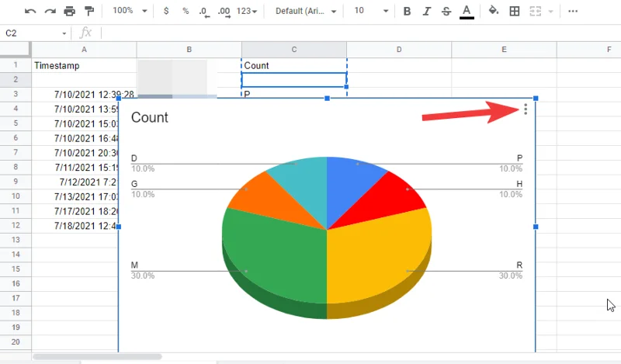Toggle strikethrough formatting
The width and height of the screenshot is (621, 364).
tap(446, 11)
